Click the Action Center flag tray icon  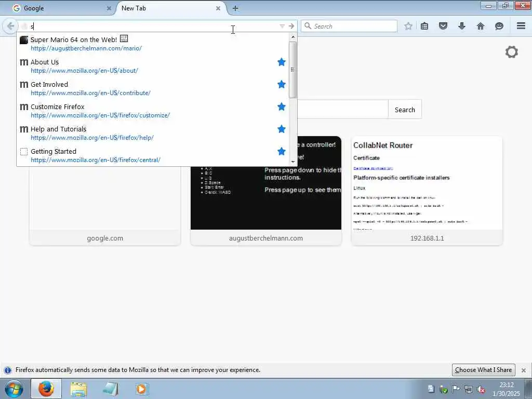456,389
